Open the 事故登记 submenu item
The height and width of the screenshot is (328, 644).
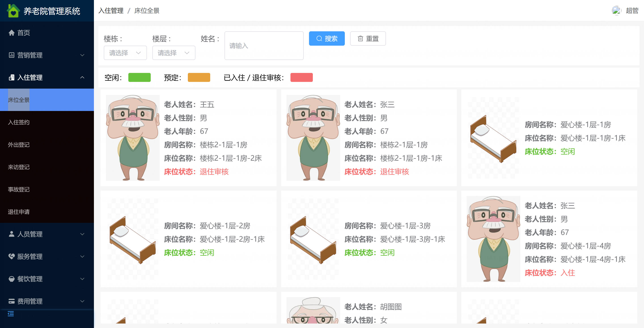47,190
